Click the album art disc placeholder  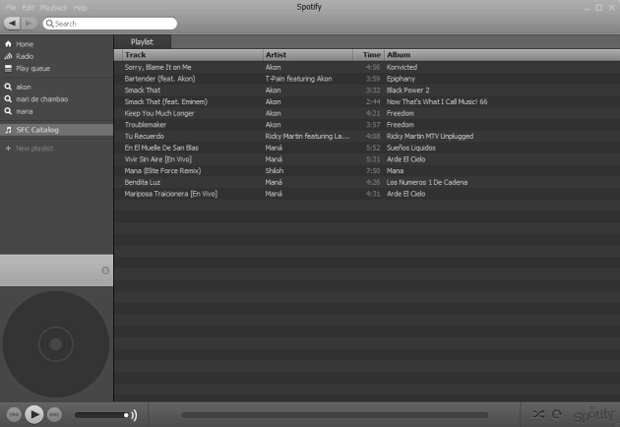tap(56, 344)
